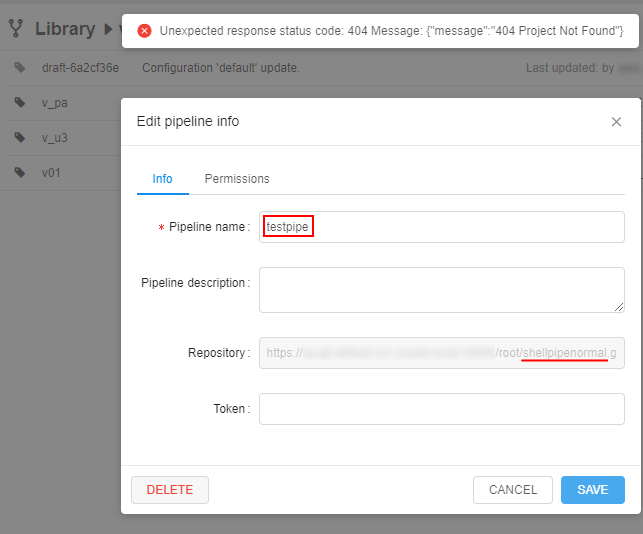
Task: Click the Repository URL field
Action: [x=442, y=353]
